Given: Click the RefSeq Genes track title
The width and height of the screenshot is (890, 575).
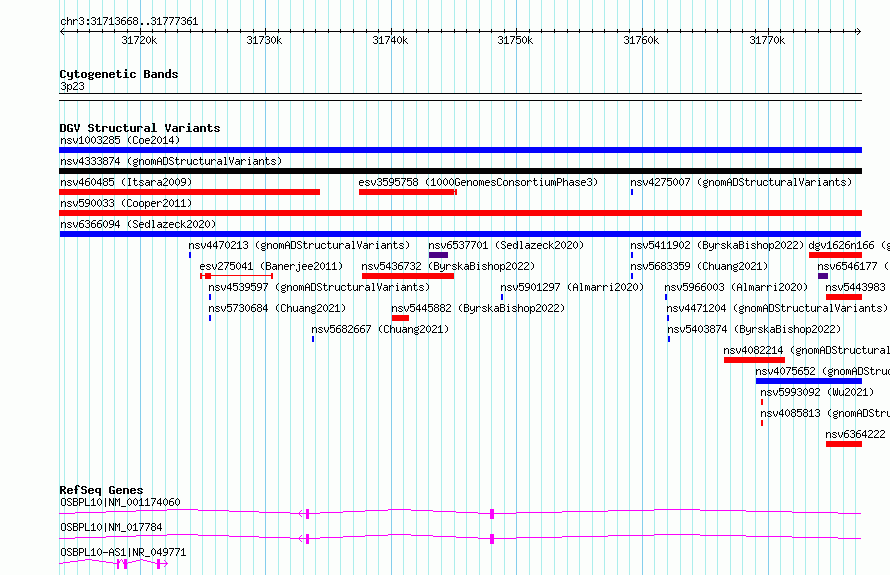Looking at the screenshot, I should pyautogui.click(x=101, y=490).
